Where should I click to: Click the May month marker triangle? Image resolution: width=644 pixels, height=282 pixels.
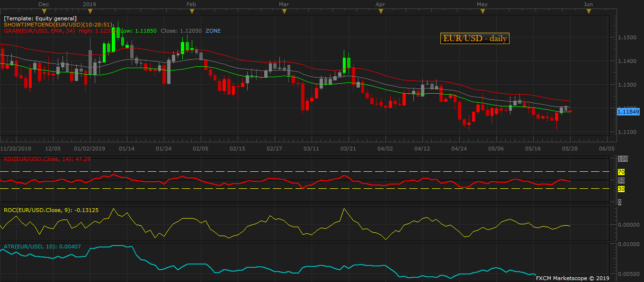482,11
